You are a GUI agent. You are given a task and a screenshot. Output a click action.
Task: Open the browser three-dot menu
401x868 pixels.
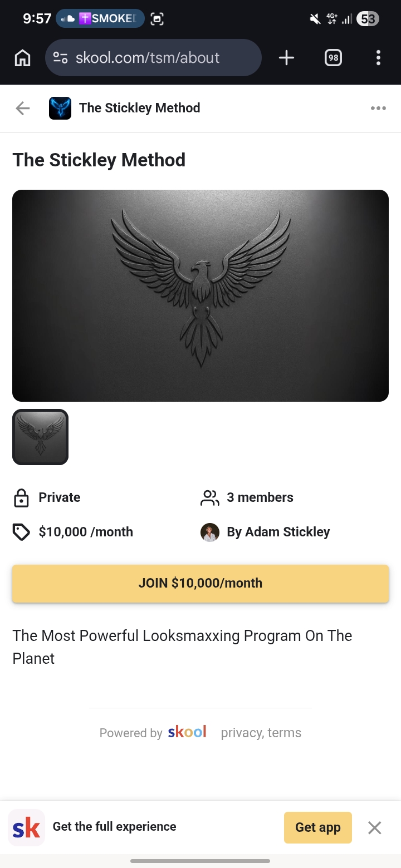point(378,58)
